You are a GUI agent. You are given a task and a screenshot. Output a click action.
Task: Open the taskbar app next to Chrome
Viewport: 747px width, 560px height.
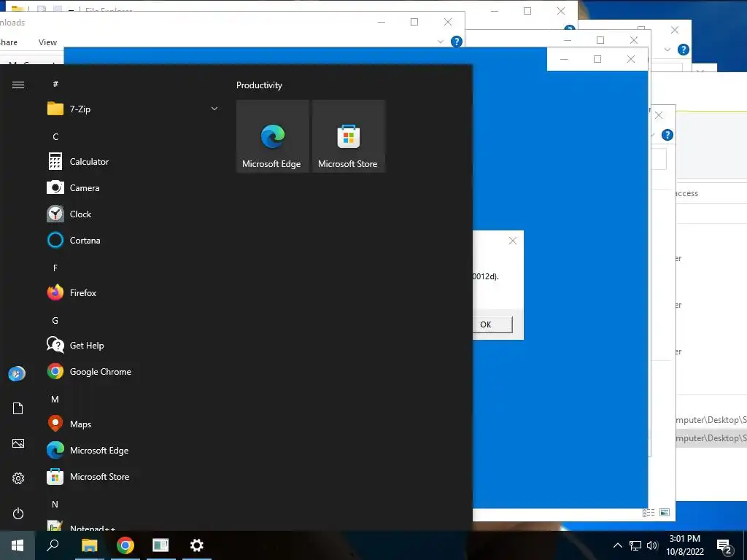tap(160, 545)
